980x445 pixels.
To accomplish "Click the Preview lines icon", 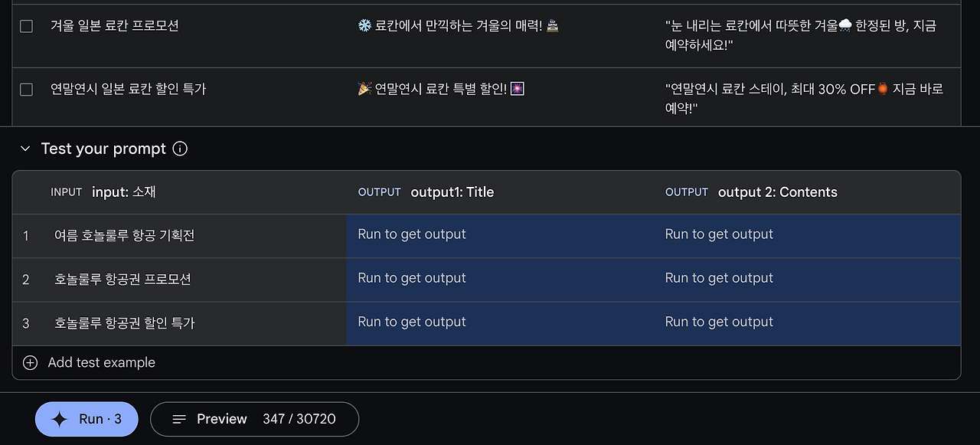I will (179, 419).
